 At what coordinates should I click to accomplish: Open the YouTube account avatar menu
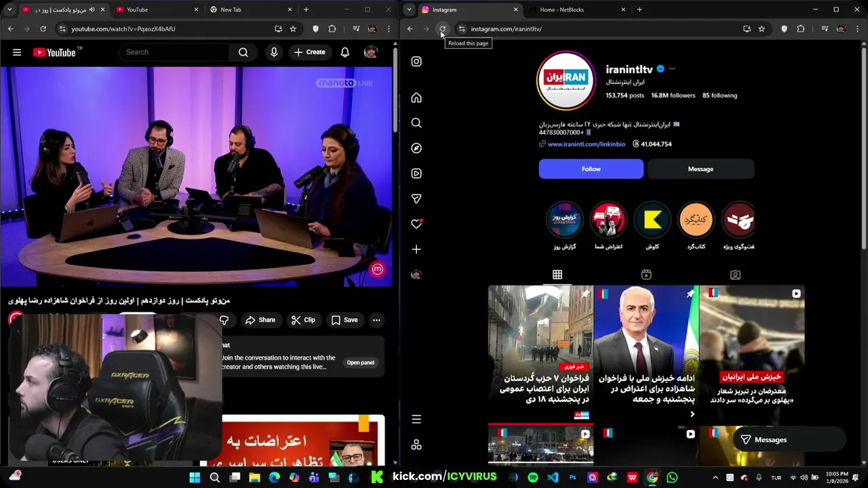pyautogui.click(x=371, y=52)
